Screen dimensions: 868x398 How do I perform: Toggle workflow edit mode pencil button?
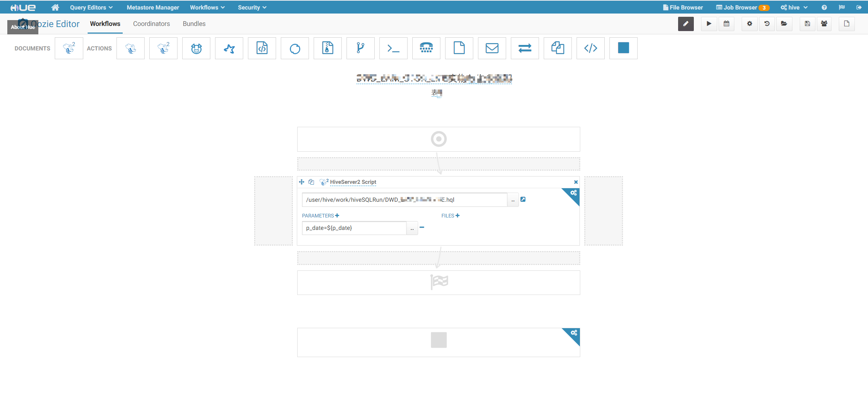click(685, 24)
